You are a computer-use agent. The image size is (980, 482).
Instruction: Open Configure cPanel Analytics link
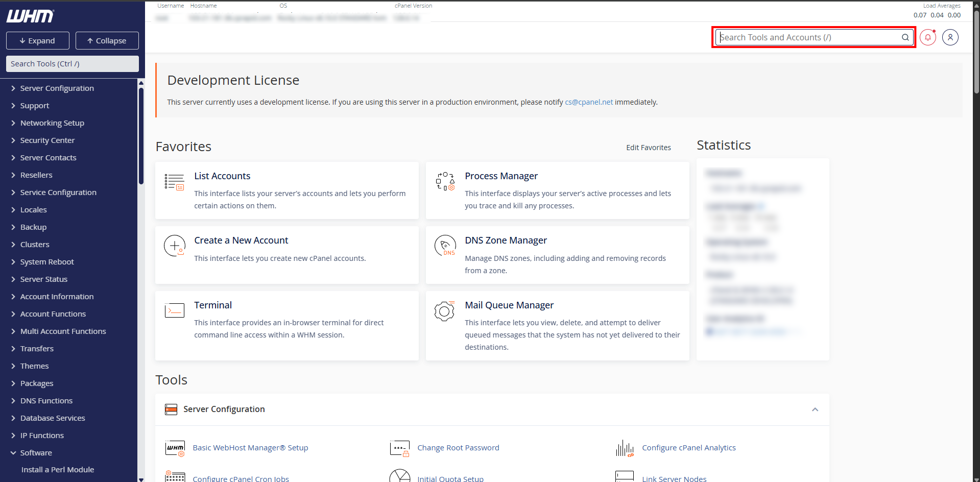tap(689, 448)
